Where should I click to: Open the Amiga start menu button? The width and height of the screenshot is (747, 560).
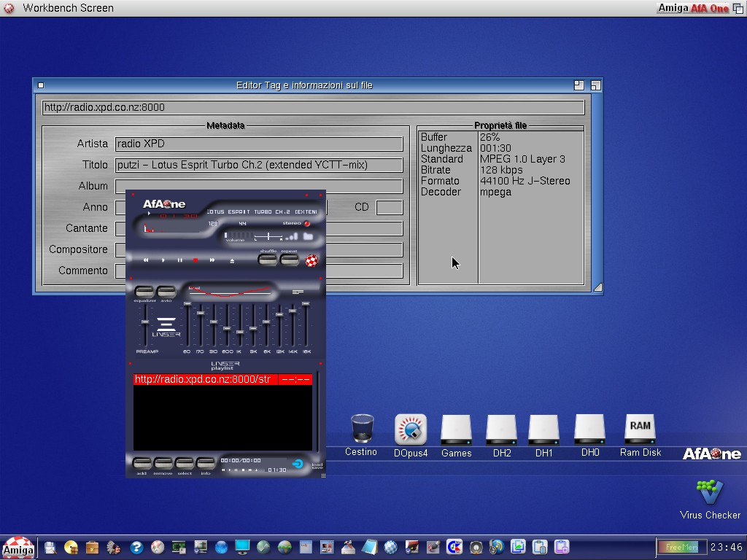18,548
